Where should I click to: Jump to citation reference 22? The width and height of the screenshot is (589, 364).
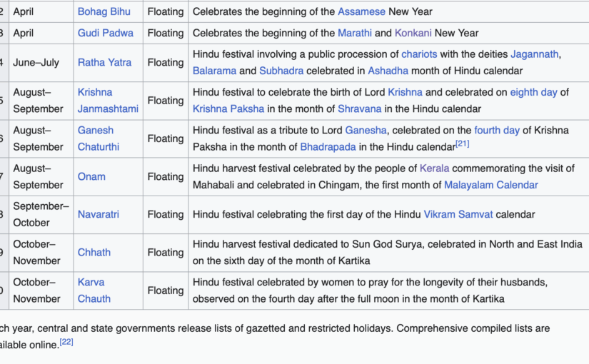pyautogui.click(x=66, y=341)
